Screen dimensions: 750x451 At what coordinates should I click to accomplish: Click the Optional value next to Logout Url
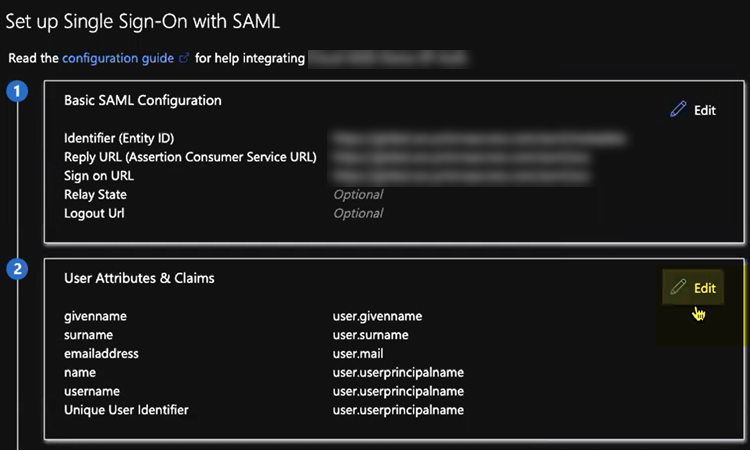click(x=358, y=213)
